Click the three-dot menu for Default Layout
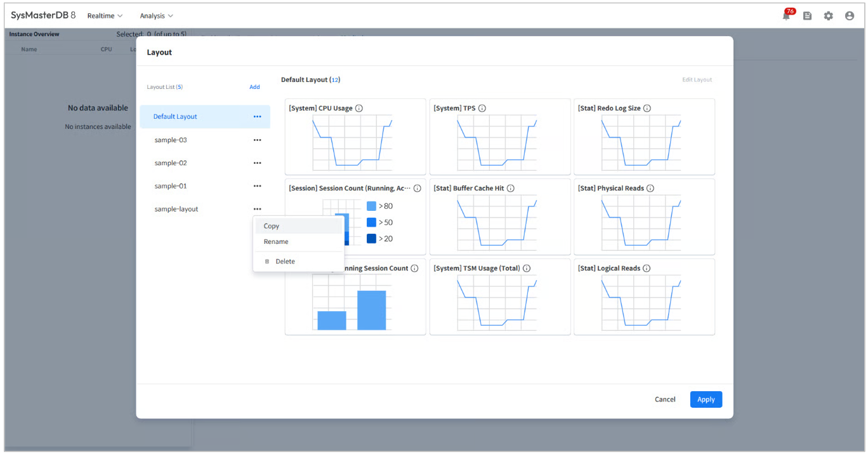The width and height of the screenshot is (868, 456). click(x=257, y=117)
